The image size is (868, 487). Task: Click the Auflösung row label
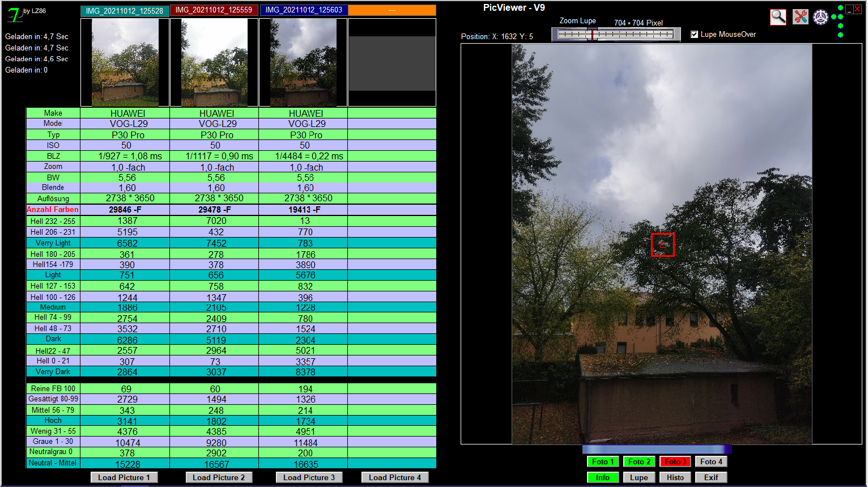[x=53, y=198]
